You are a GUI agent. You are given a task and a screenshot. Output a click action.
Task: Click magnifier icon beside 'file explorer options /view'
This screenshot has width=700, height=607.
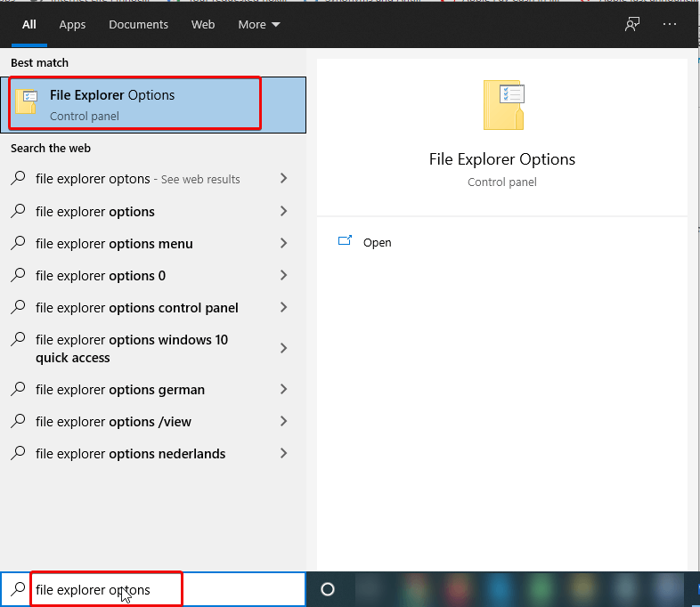coord(18,421)
